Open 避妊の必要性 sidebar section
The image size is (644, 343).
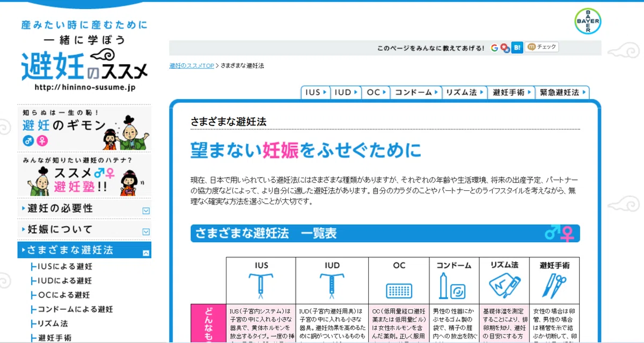tap(84, 208)
